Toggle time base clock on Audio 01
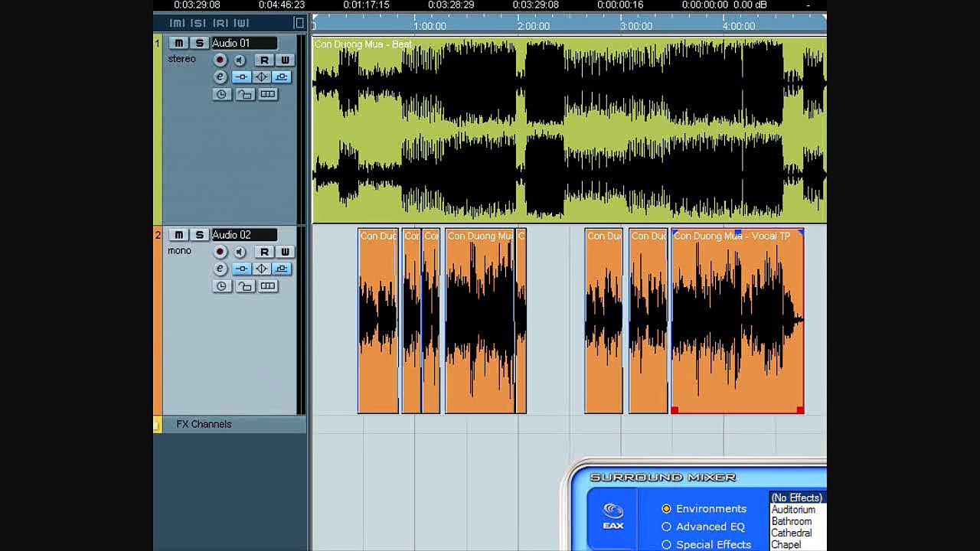 221,94
